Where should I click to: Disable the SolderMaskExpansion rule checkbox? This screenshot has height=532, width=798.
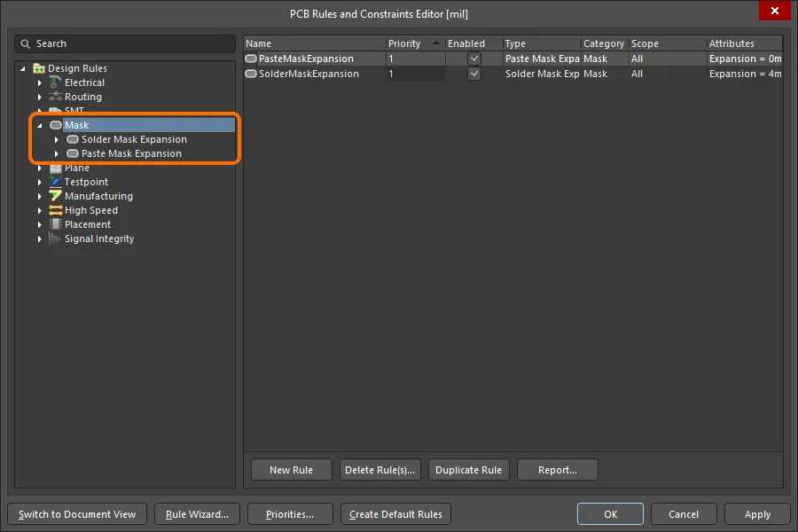[473, 74]
